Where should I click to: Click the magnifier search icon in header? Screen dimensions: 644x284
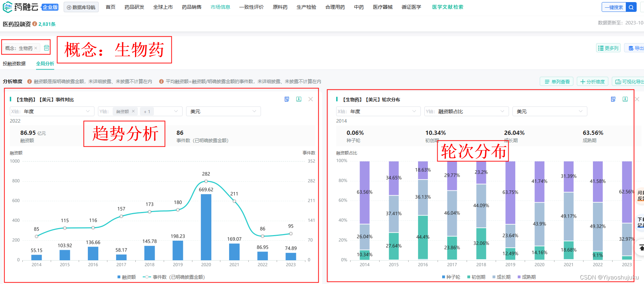(631, 7)
